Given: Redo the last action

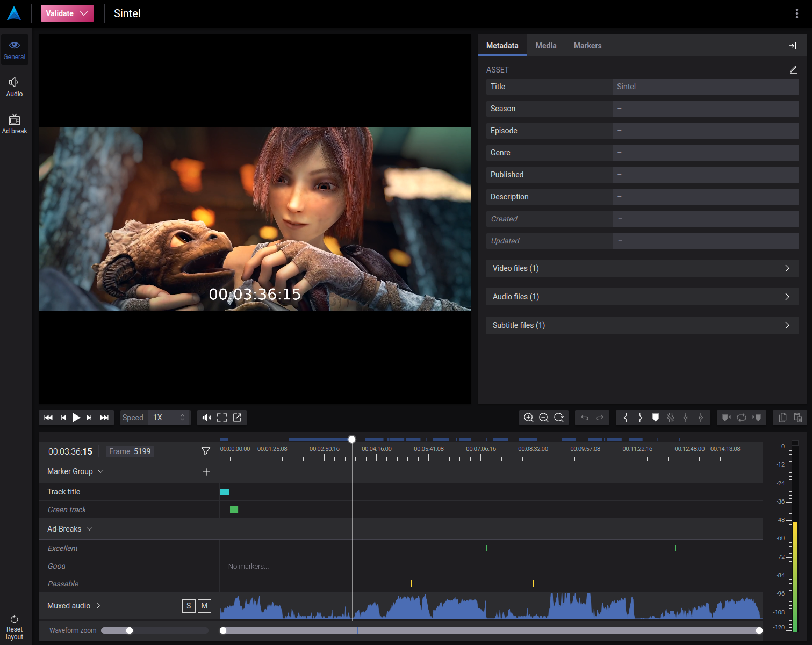Looking at the screenshot, I should [x=600, y=418].
